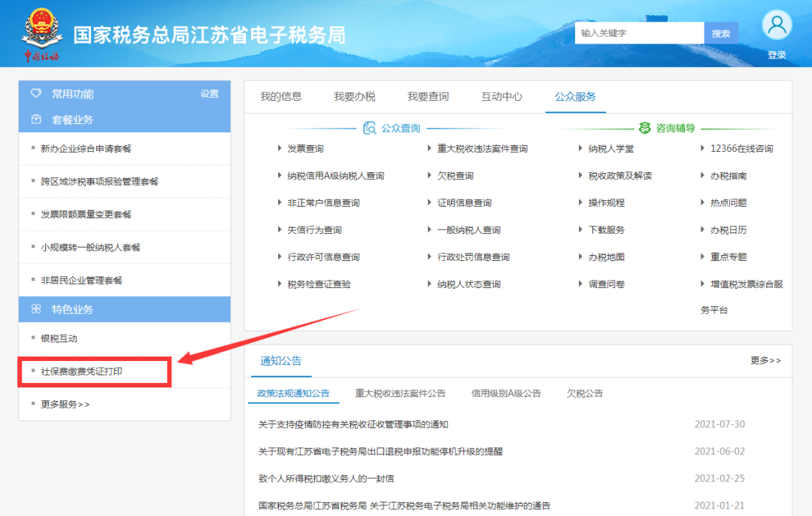
Task: Switch to 欠税公告 sub-tab
Action: pyautogui.click(x=585, y=393)
